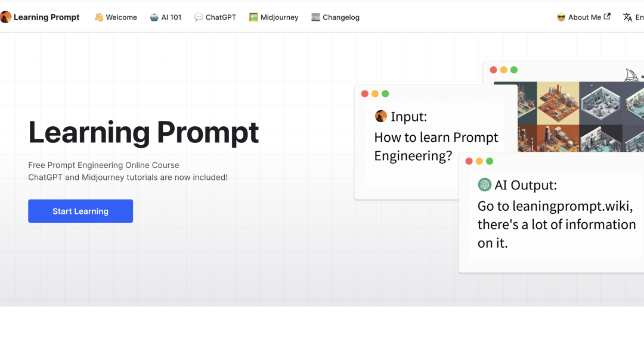Open the ChatGPT tutorials nav item

(x=215, y=17)
